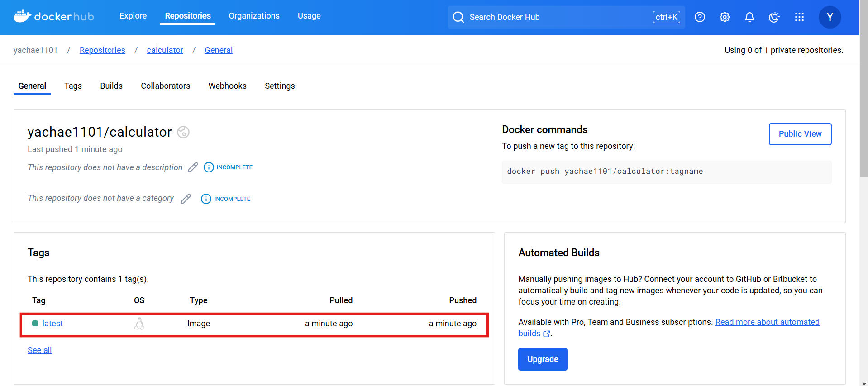The image size is (868, 386).
Task: Switch to the General tab
Action: click(32, 86)
